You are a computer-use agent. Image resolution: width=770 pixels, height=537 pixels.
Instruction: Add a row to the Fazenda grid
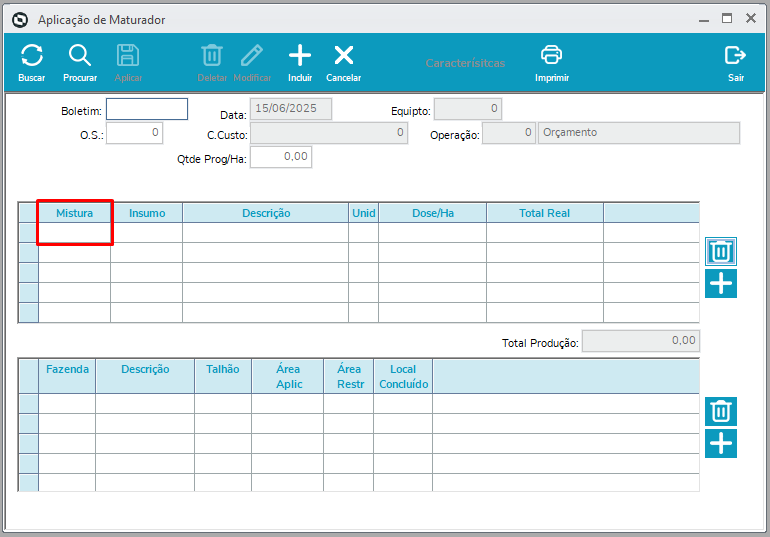coord(721,444)
